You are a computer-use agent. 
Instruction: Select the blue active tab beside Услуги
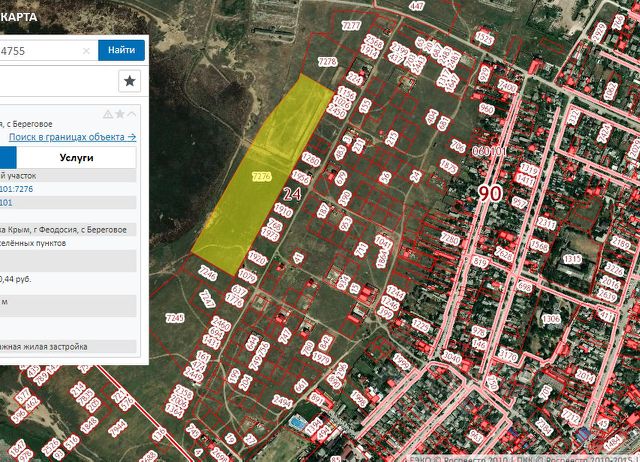8,158
